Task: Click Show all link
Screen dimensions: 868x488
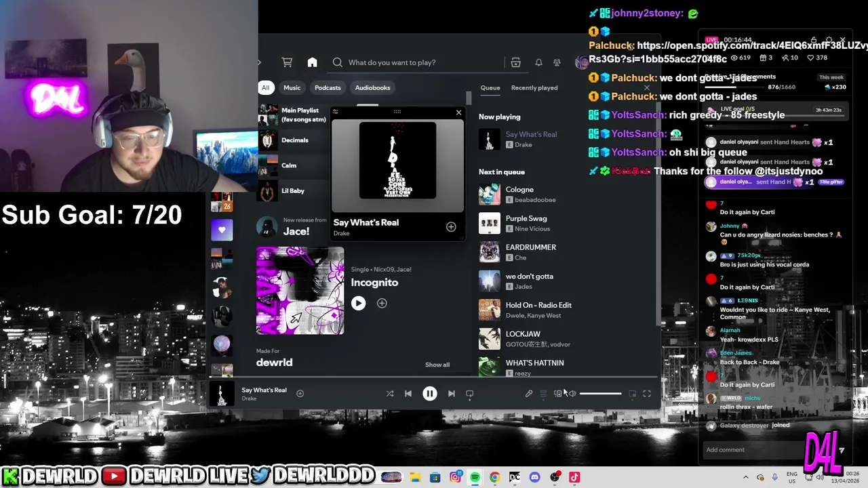Action: tap(437, 365)
